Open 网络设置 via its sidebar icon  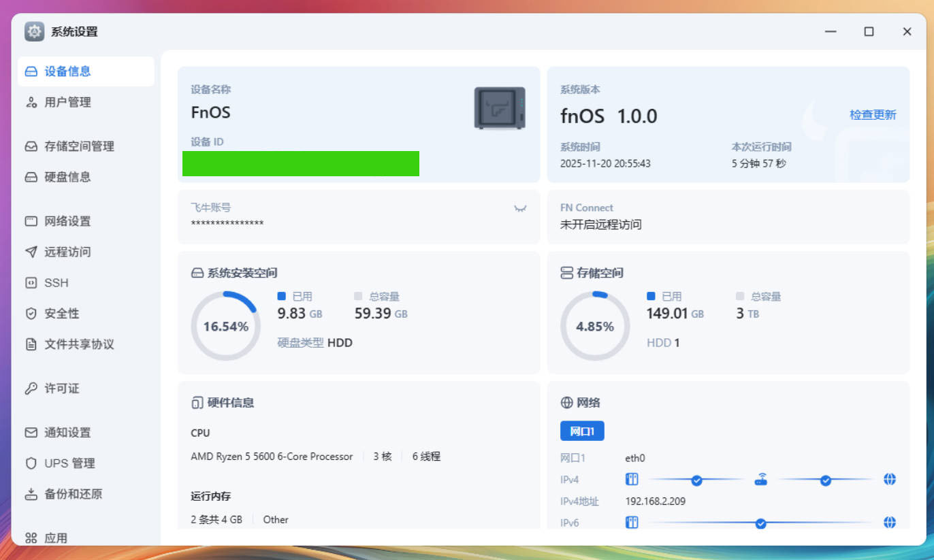click(x=31, y=221)
